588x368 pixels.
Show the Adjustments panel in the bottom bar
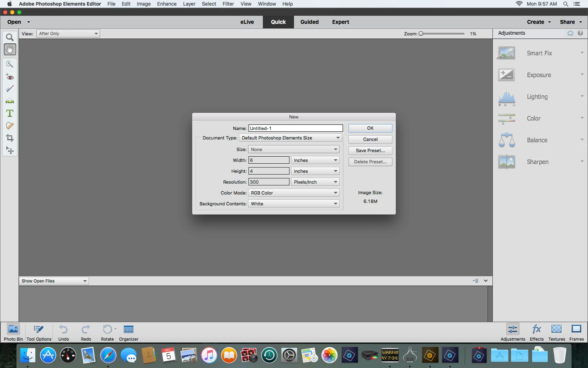pyautogui.click(x=513, y=332)
